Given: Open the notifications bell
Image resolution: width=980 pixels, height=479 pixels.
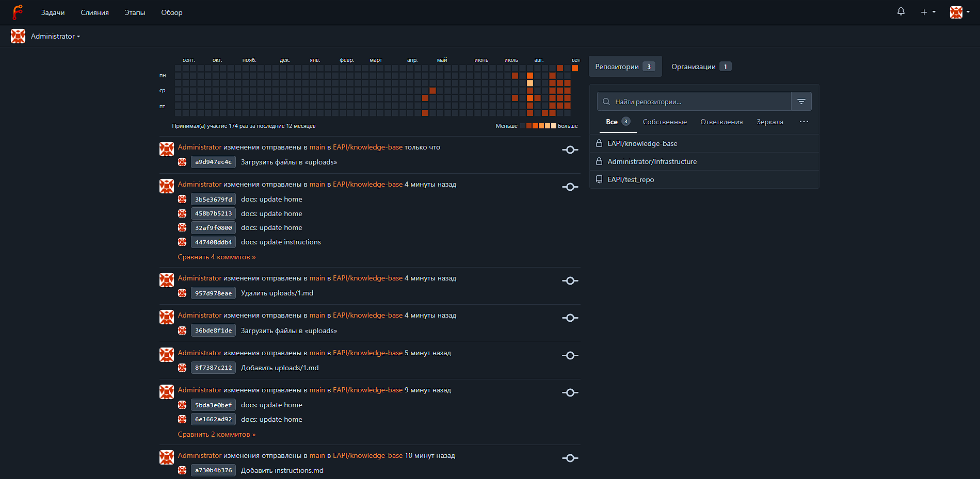Looking at the screenshot, I should pyautogui.click(x=901, y=12).
